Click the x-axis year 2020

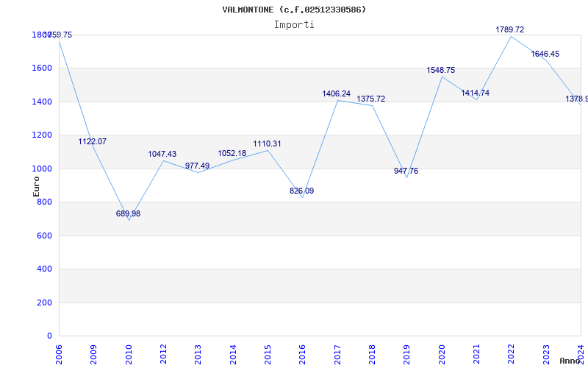point(442,355)
